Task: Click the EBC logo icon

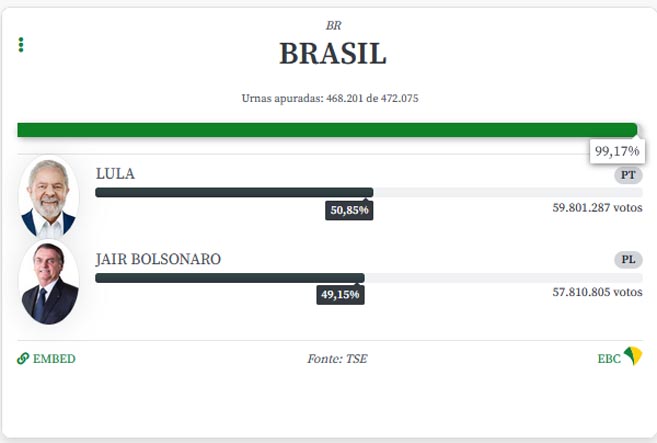Action: click(x=633, y=356)
